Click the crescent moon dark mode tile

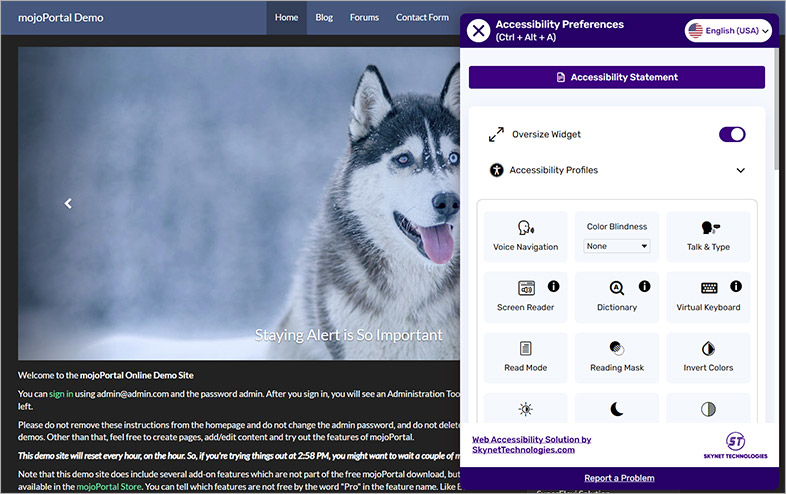pyautogui.click(x=617, y=408)
